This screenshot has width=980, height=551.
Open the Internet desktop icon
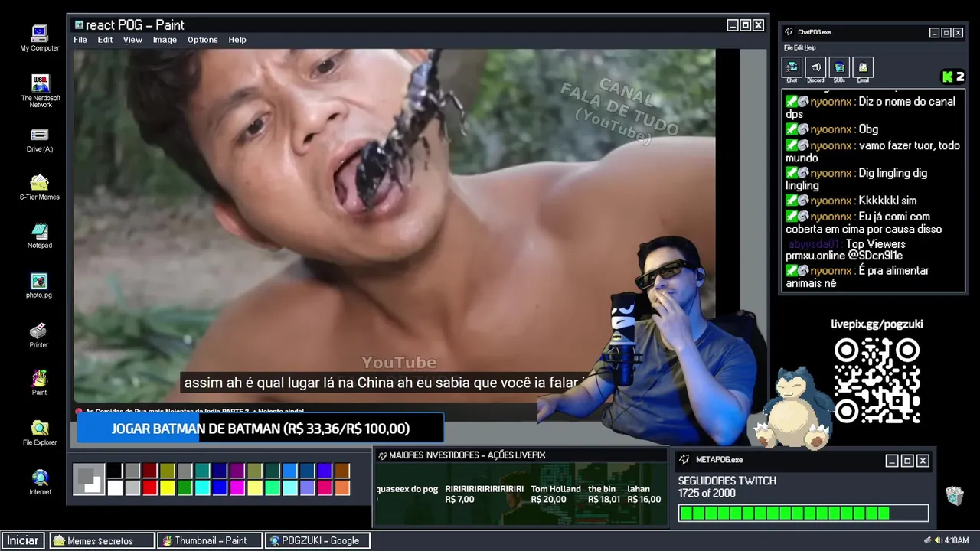click(x=40, y=482)
